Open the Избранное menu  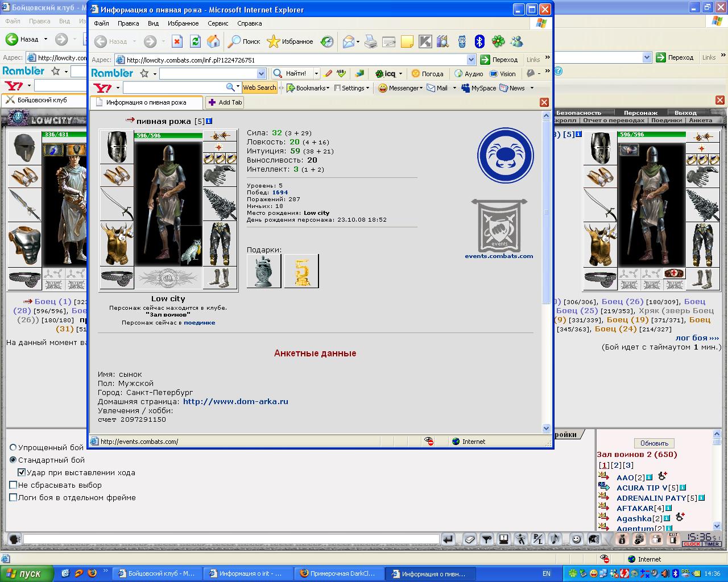click(183, 23)
